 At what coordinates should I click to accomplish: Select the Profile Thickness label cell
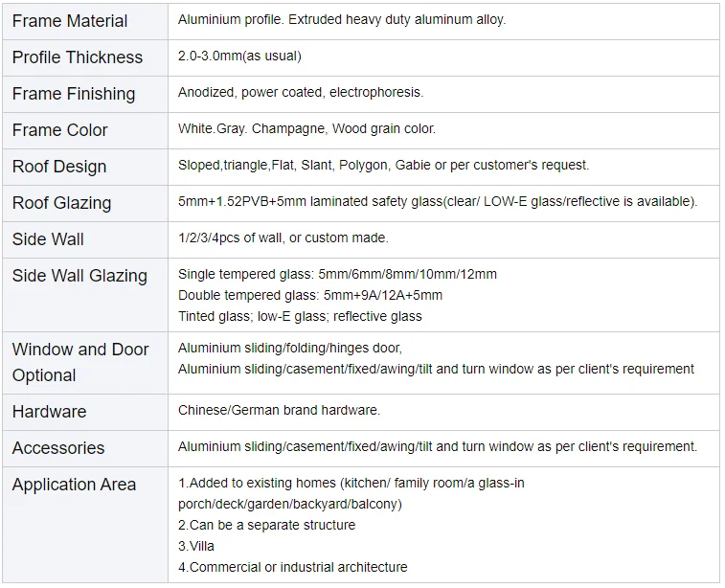point(78,57)
